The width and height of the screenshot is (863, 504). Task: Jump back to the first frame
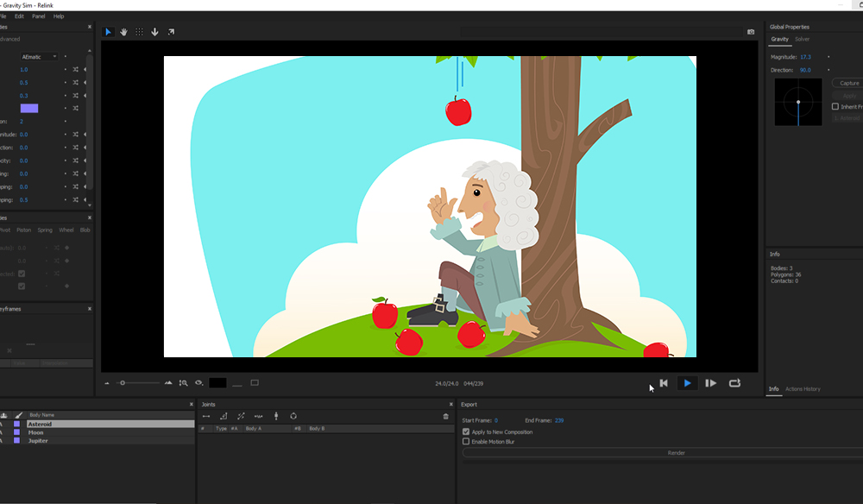pos(664,383)
